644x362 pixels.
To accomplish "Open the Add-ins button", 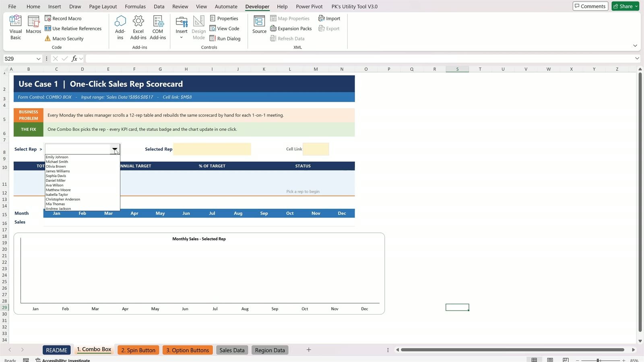I will click(x=120, y=27).
